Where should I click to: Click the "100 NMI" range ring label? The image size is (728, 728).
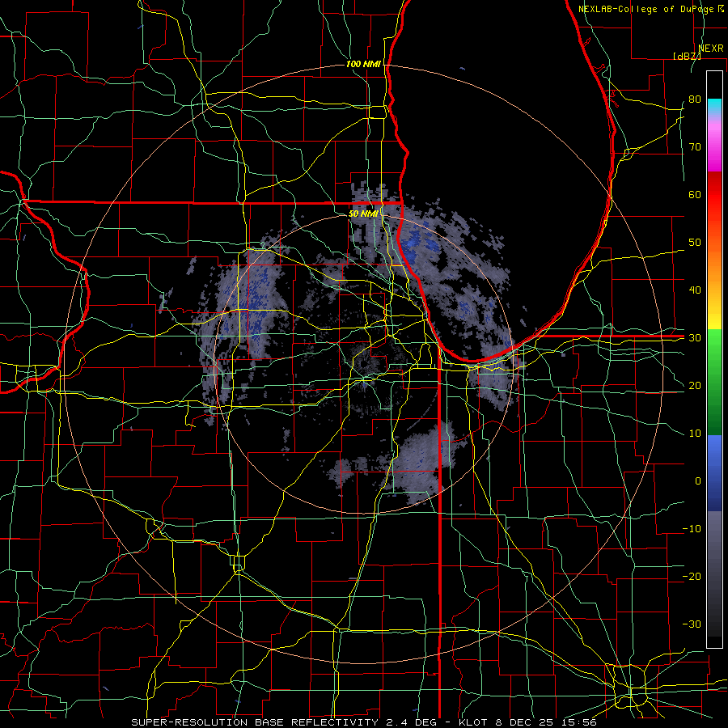[x=363, y=64]
